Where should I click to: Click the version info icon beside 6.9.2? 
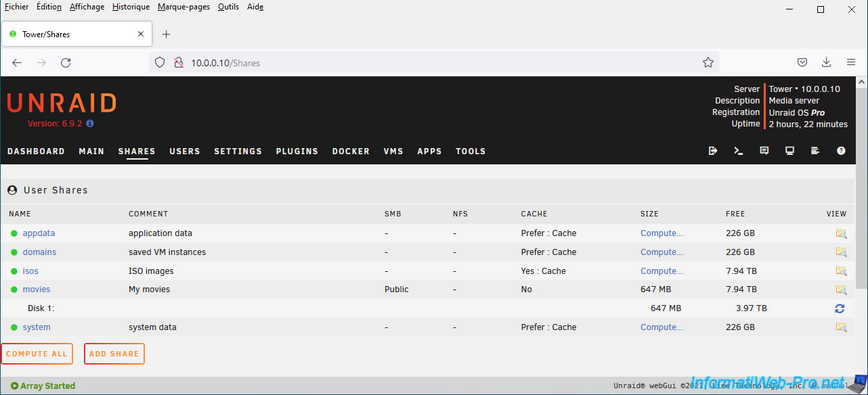click(x=90, y=124)
